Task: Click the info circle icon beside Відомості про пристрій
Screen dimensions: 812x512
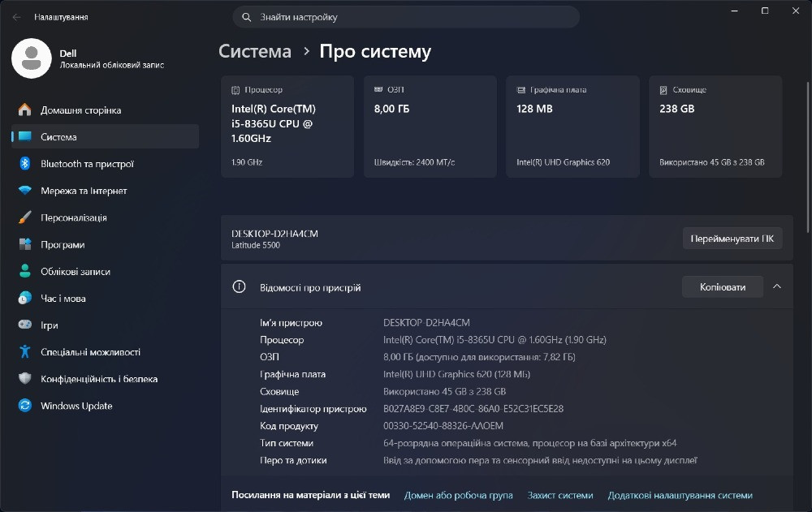Action: click(239, 286)
